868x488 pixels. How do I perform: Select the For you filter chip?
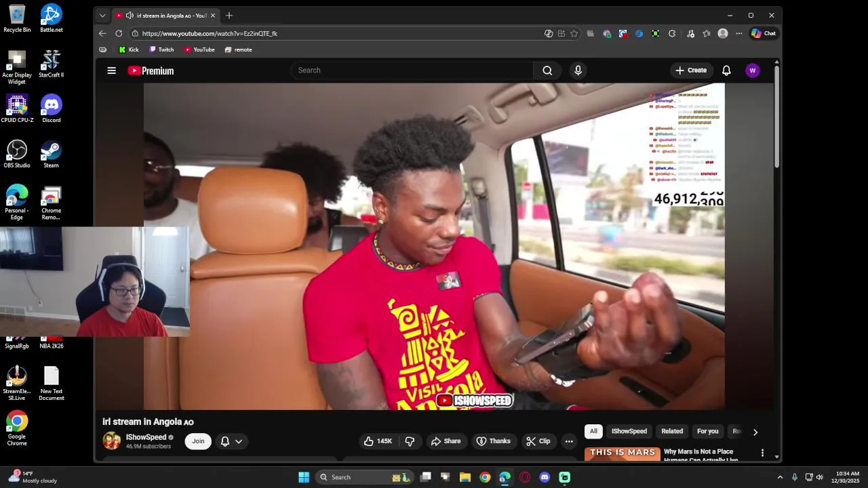[707, 431]
